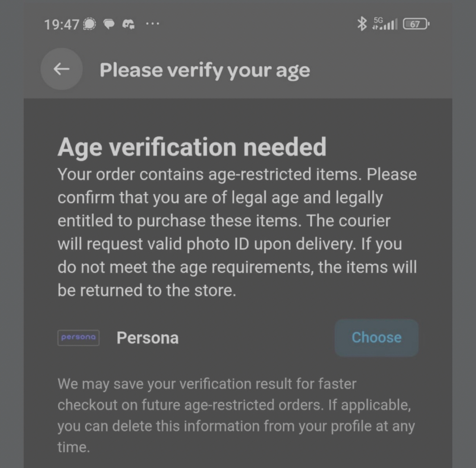Tap the "Please verify your age" page title
Screen dimensions: 476x468
[x=204, y=70]
